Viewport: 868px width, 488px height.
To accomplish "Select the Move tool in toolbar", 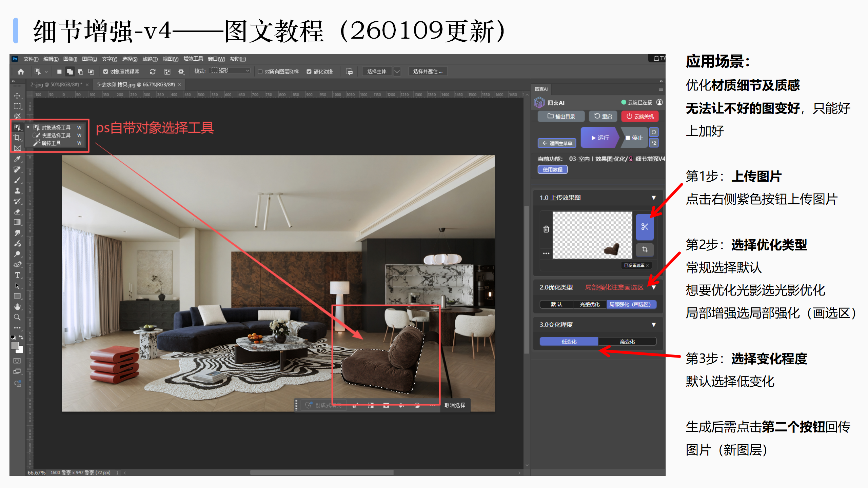I will (17, 96).
